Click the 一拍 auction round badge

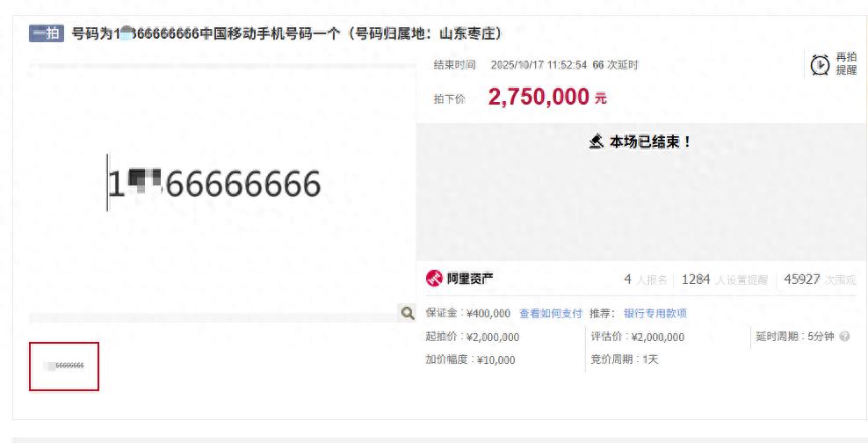pyautogui.click(x=47, y=33)
